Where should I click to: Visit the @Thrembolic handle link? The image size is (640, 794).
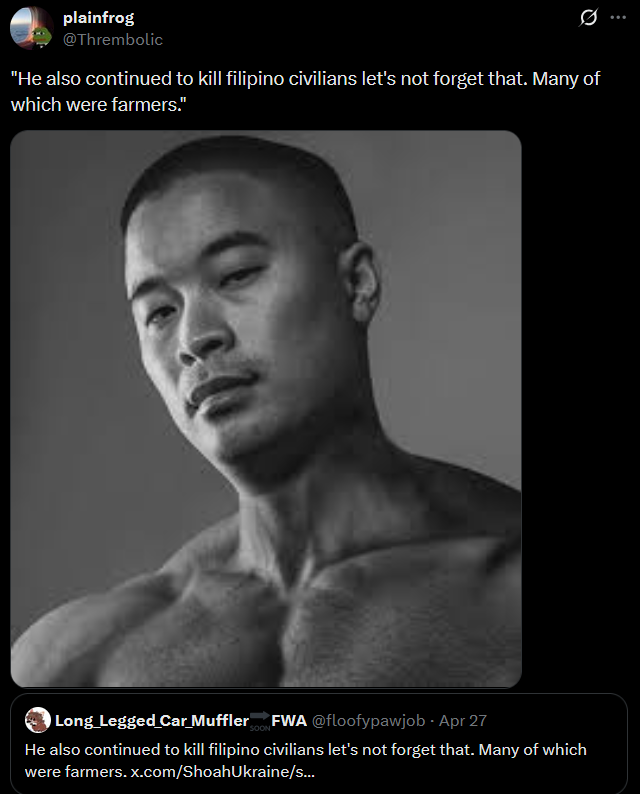tap(112, 39)
